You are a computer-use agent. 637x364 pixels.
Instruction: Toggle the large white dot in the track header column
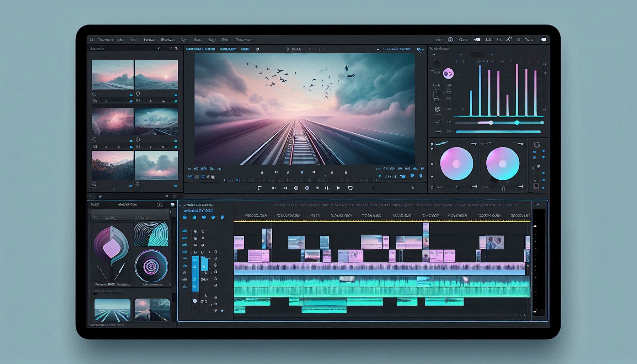[195, 301]
